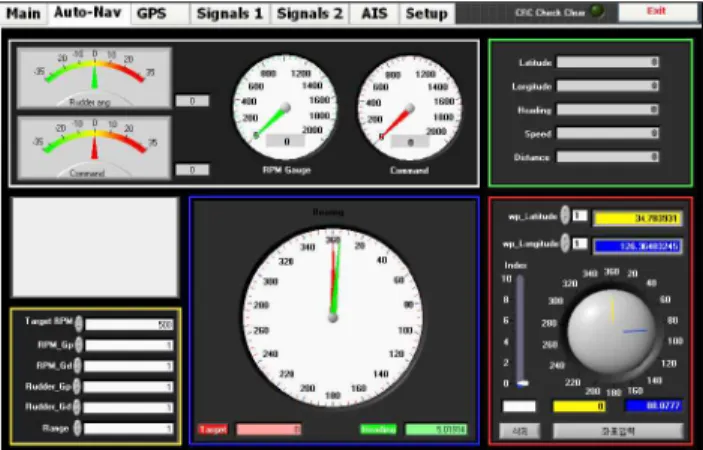Click the large Heading compass dial
Screen dimensions: 703x450
pos(333,317)
